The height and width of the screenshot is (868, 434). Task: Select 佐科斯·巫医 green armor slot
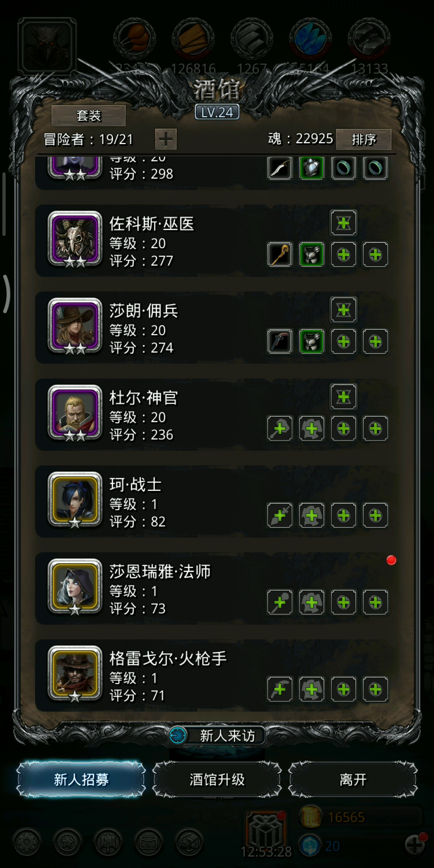[311, 255]
